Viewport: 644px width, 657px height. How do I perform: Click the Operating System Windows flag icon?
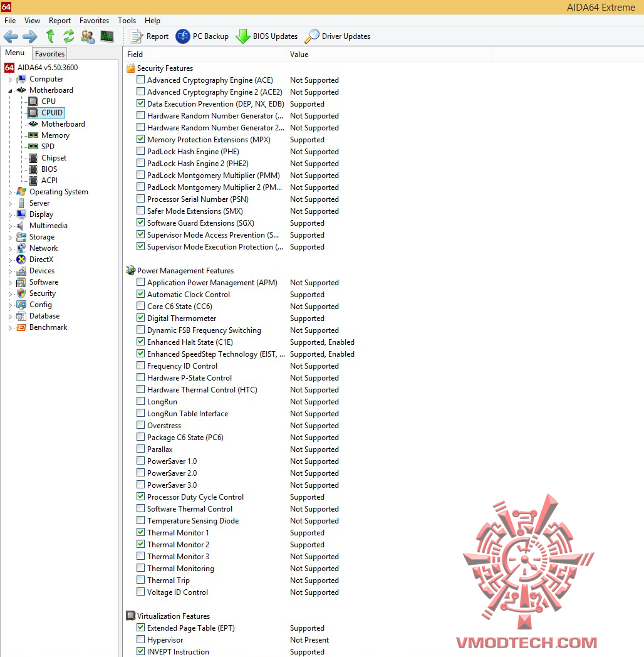coord(21,192)
